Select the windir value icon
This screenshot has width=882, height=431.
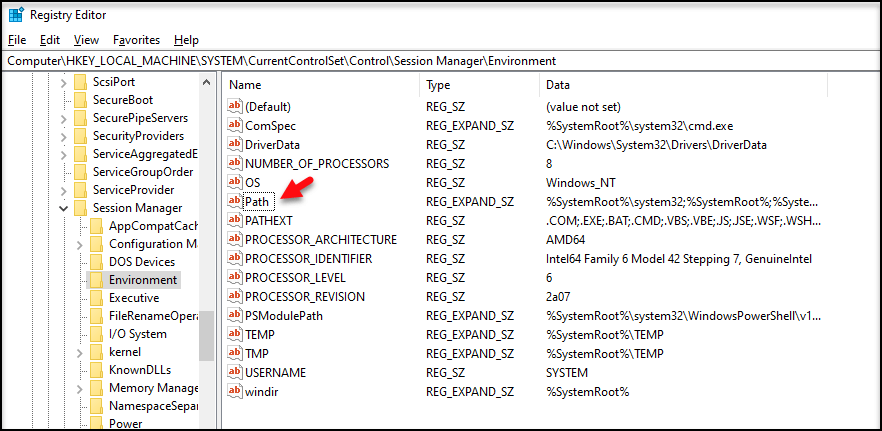point(235,391)
